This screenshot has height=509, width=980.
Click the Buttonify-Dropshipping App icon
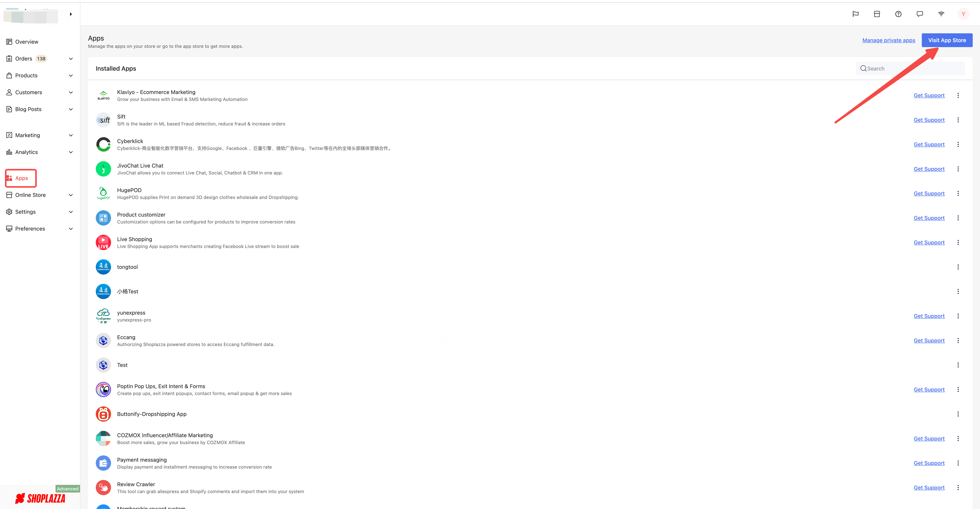tap(103, 414)
